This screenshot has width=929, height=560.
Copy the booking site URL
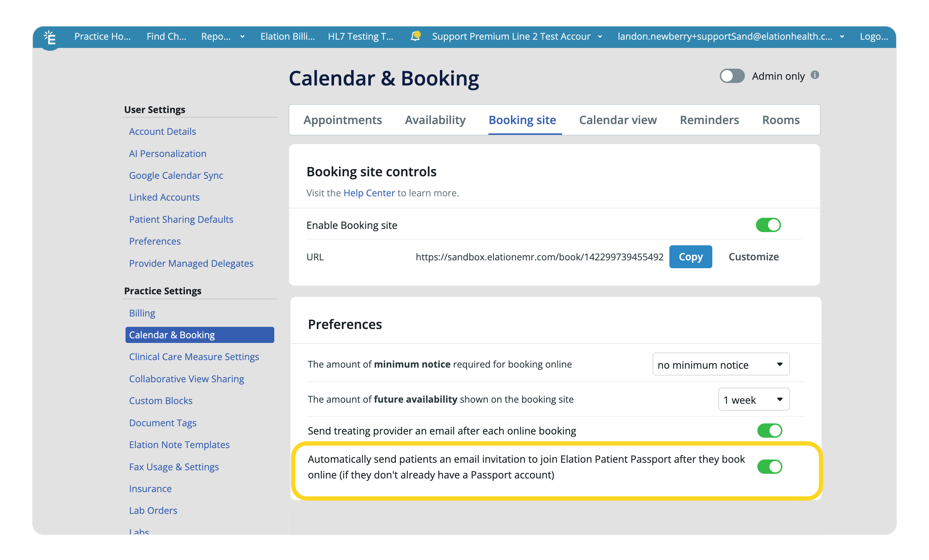click(x=690, y=257)
